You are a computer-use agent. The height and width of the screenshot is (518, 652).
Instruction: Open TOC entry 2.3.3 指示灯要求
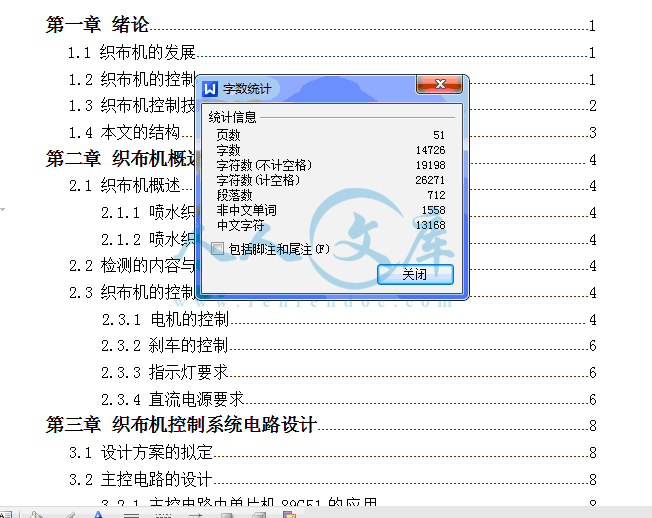pos(165,372)
